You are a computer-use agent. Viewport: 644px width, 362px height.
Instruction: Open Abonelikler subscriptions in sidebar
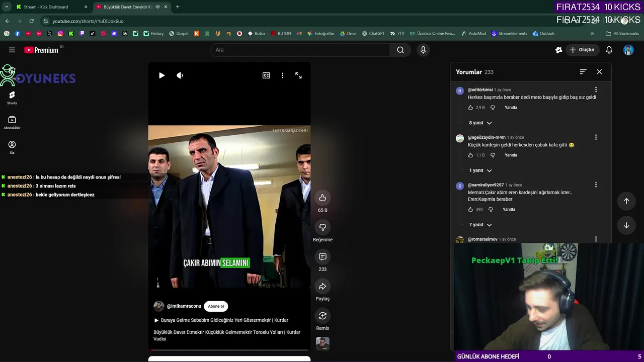pos(12,123)
